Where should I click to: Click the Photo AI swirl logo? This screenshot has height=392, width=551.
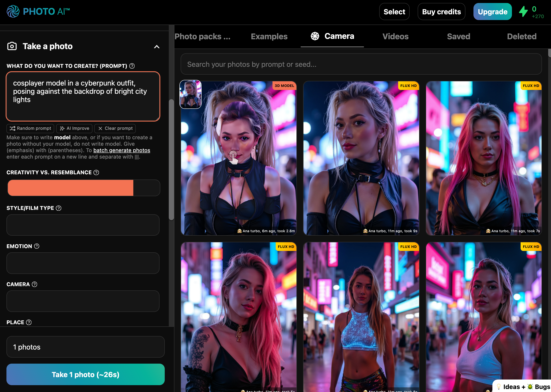coord(13,11)
